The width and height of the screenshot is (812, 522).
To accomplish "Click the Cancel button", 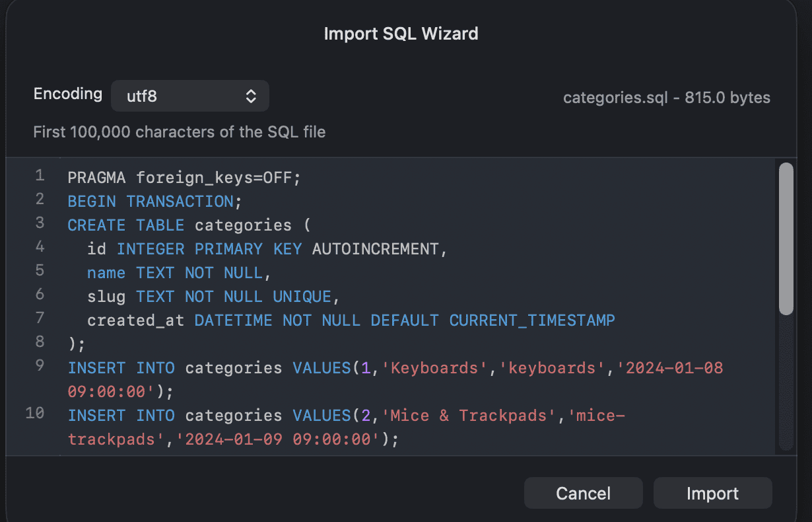I will click(x=583, y=494).
